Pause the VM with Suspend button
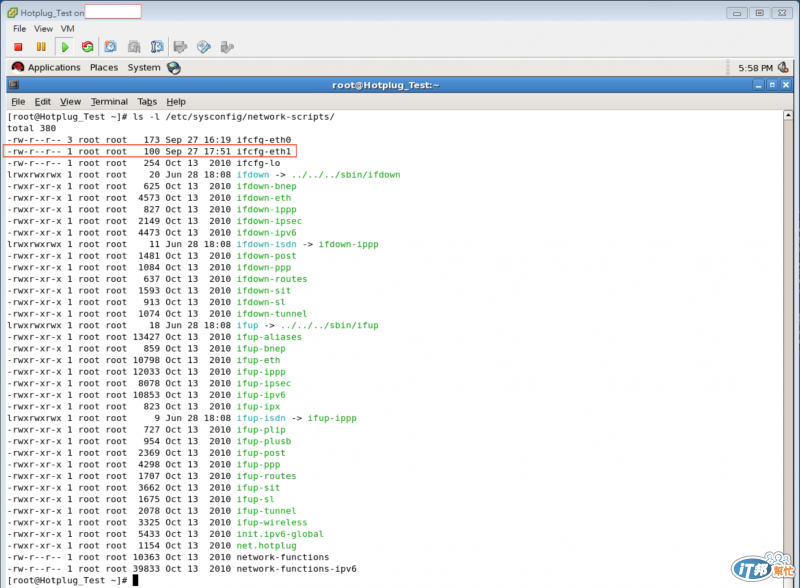This screenshot has height=588, width=800. click(41, 47)
